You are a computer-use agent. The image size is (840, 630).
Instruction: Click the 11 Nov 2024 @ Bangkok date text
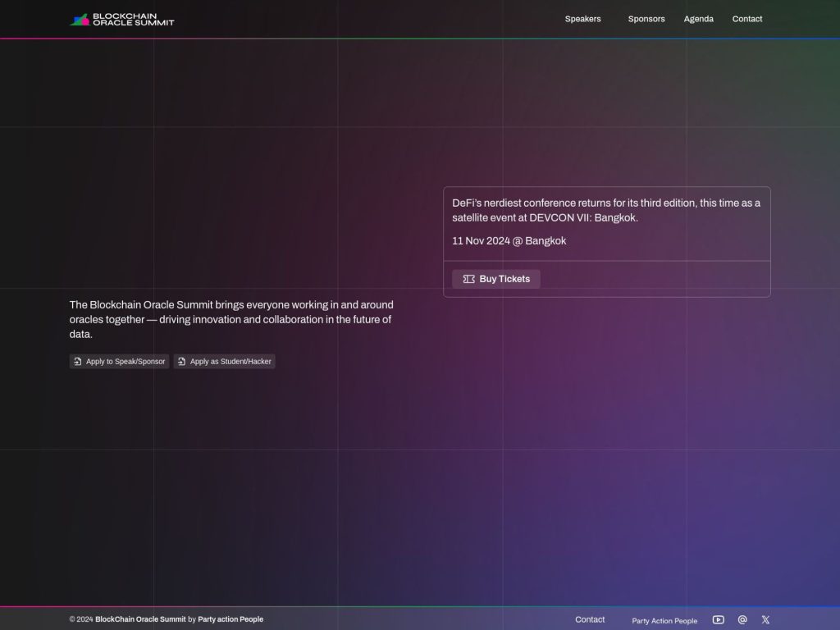point(509,241)
